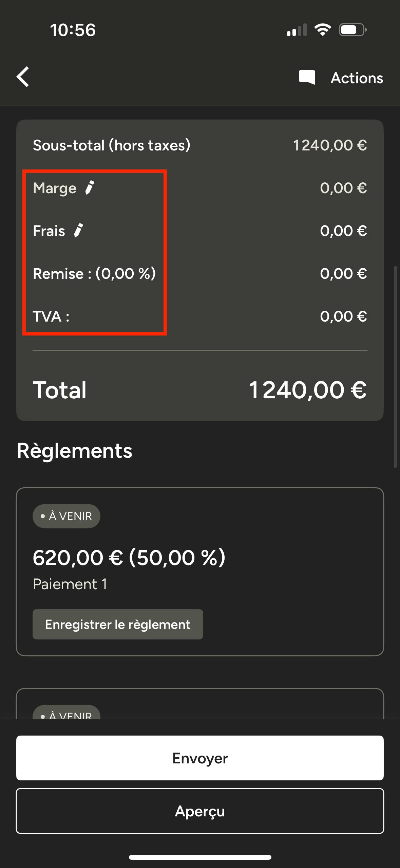Tap the second partially visible À VENIR badge
400x868 pixels.
coord(66,713)
